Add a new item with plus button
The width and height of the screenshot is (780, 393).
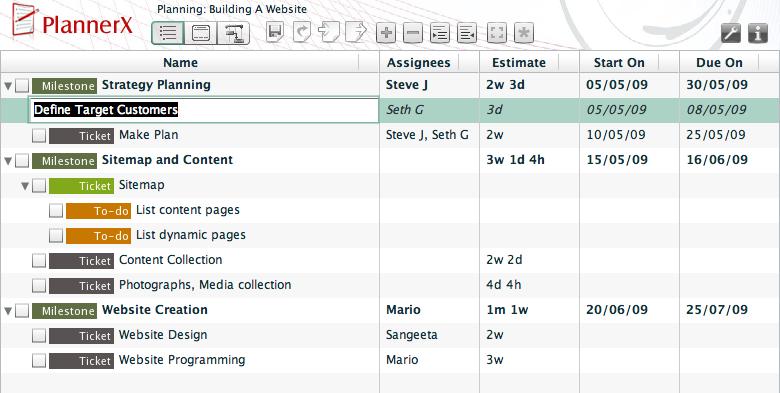point(386,33)
